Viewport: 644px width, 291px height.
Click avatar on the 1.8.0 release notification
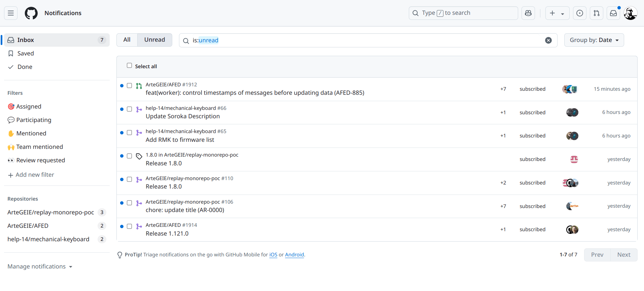tap(574, 159)
